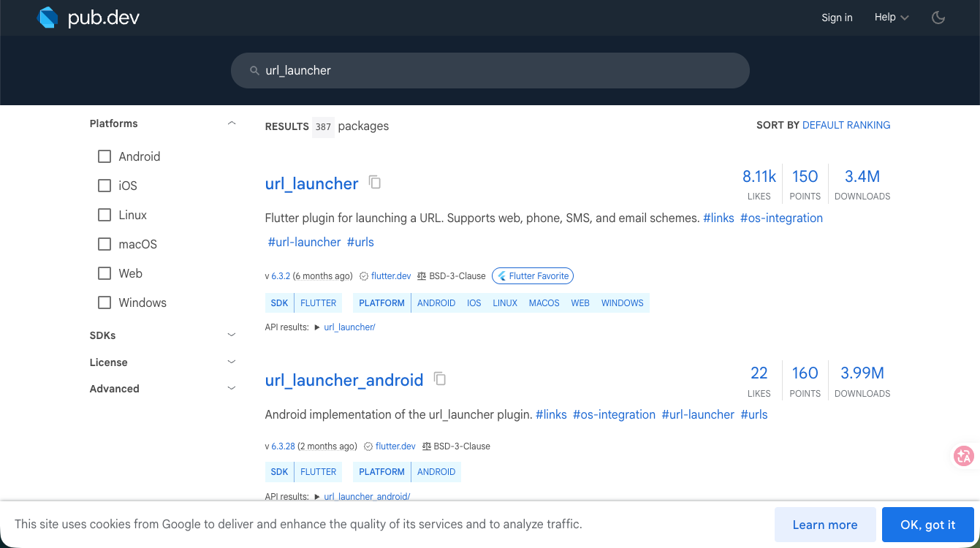Click the 22 likes score
Image resolution: width=980 pixels, height=548 pixels.
(x=759, y=381)
